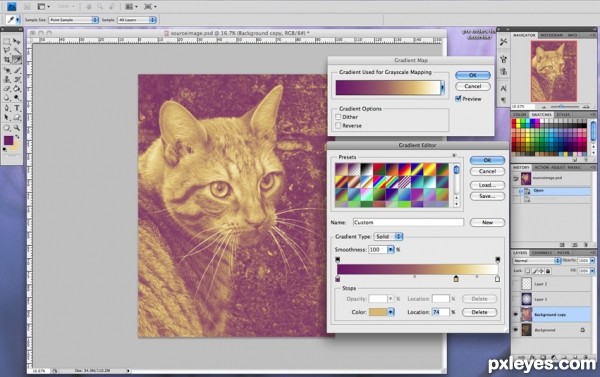Open the Clone Source collapsed panel icon
Viewport: 600px width, 377px height.
pos(503,72)
